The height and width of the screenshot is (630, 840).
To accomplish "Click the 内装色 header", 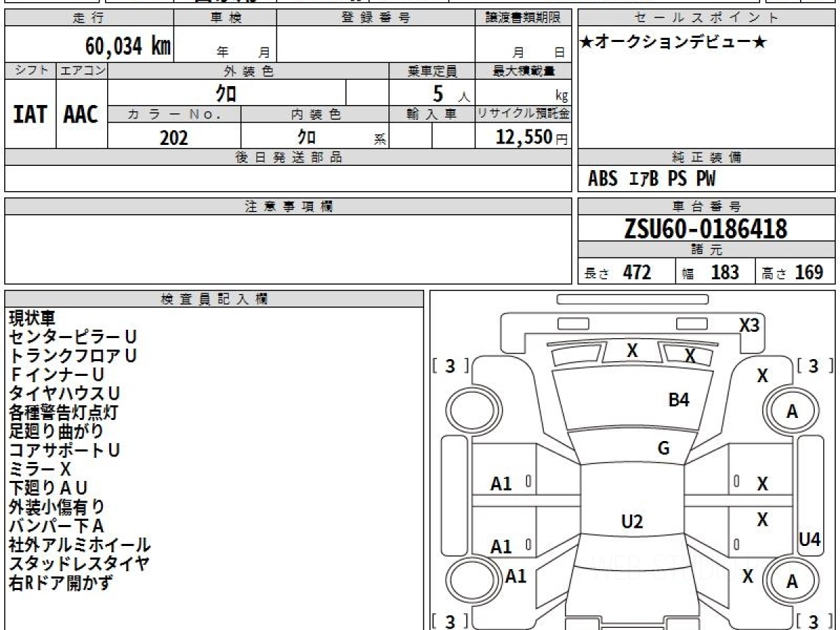I will coord(315,114).
